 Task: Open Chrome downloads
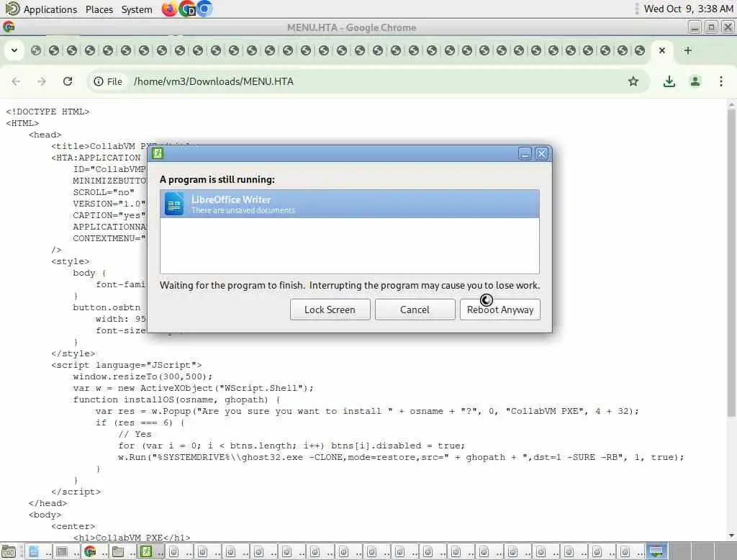(x=669, y=81)
